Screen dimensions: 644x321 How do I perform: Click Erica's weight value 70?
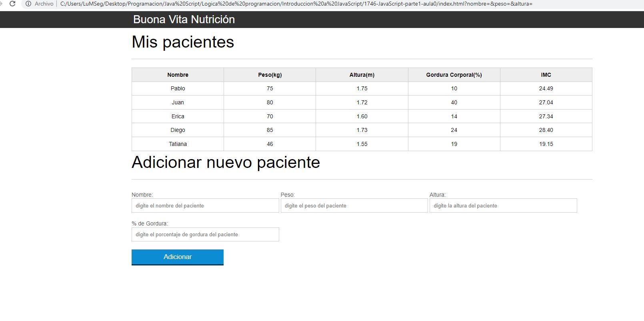click(x=270, y=116)
